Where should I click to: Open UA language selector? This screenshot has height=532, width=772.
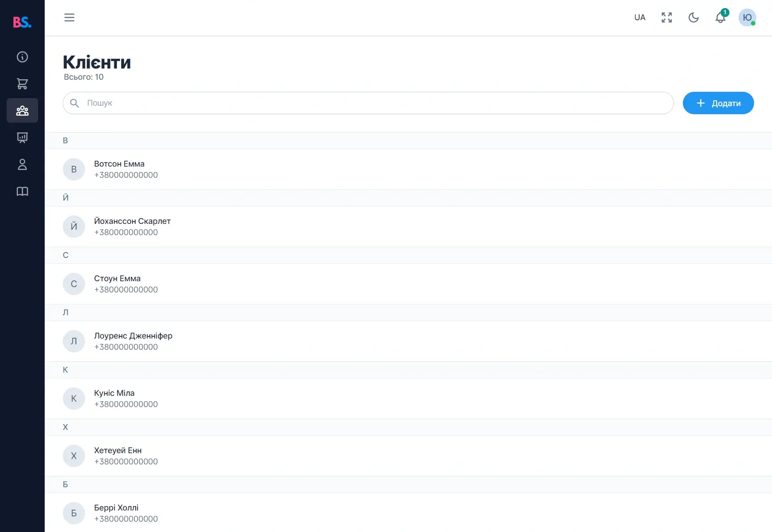[x=639, y=17]
